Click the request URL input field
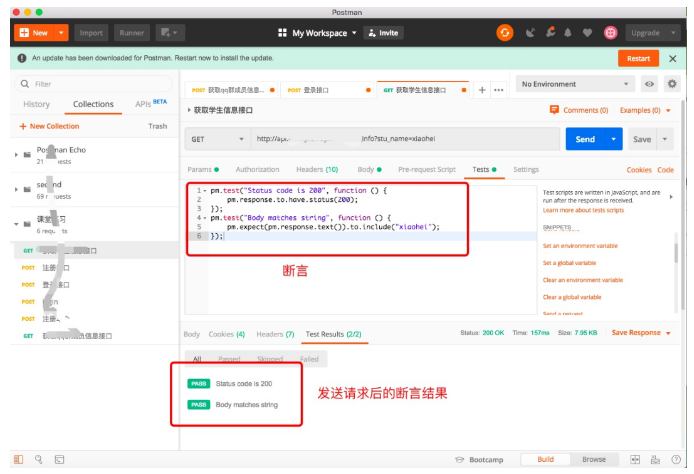Viewport: 694px width, 474px height. (x=405, y=139)
